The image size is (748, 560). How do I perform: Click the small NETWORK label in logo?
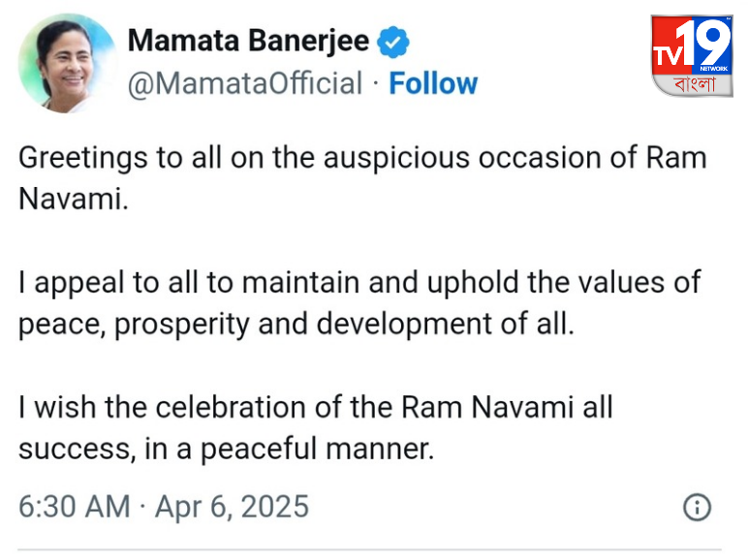point(714,69)
